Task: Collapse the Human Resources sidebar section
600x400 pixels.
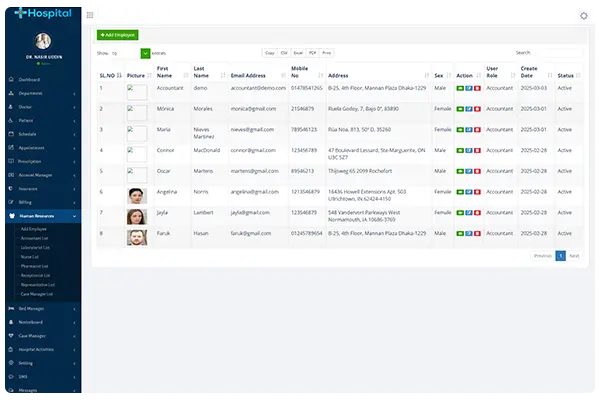Action: 38,215
